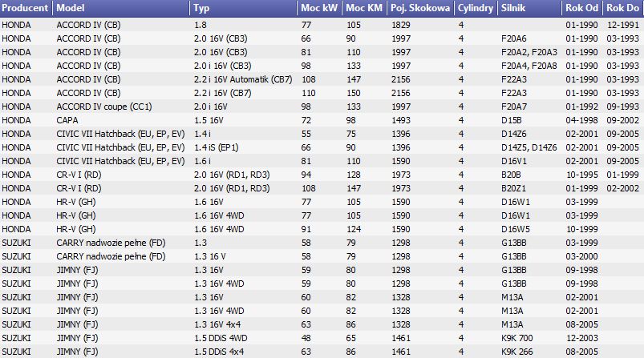Select type cell 1.5 DDiS 4WD
Viewport: 644px width, 358px height.
tap(221, 338)
